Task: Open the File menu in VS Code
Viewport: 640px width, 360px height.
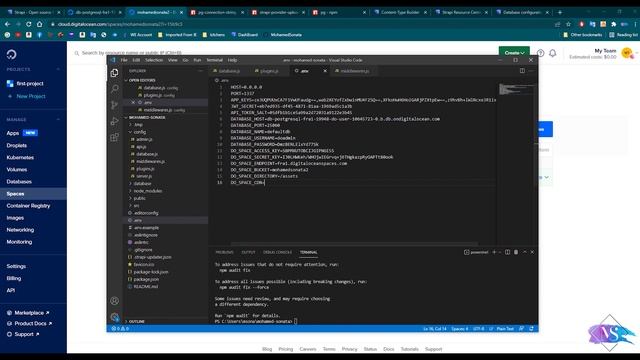Action: [124, 60]
